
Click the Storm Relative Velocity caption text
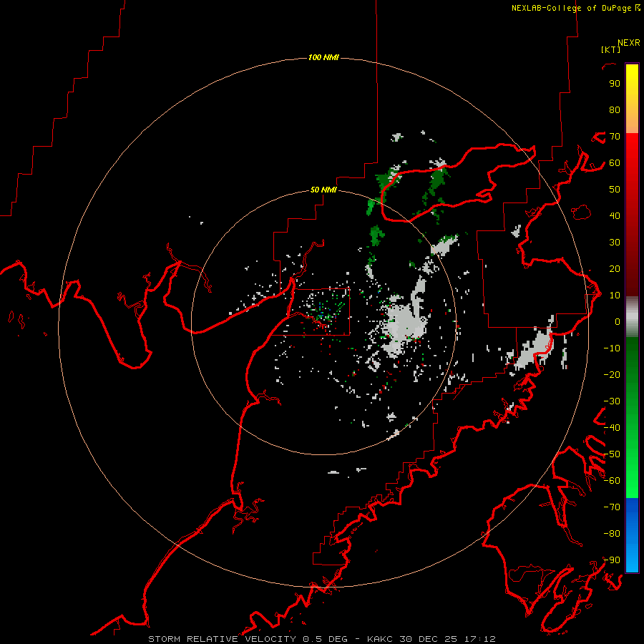click(x=322, y=639)
